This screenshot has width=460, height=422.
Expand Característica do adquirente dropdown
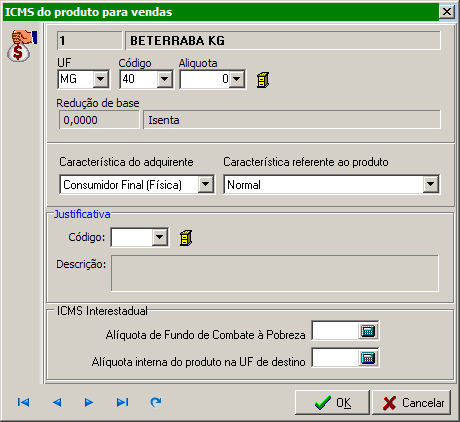[x=206, y=184]
